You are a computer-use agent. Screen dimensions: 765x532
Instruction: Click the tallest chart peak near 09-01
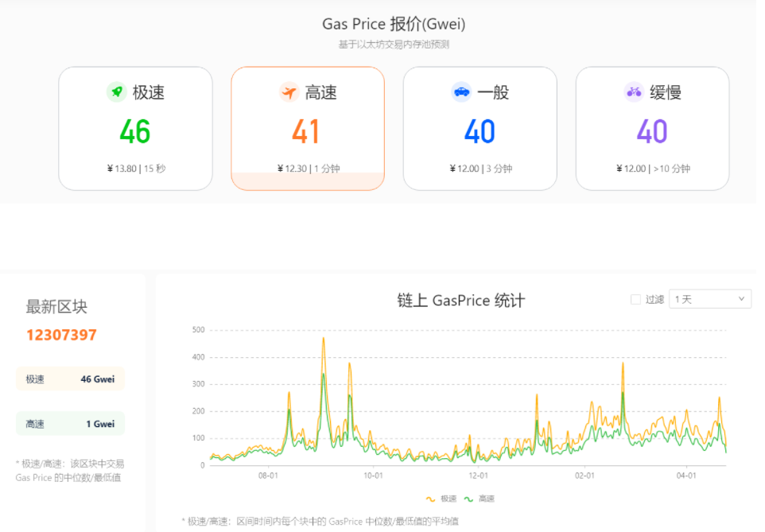[324, 339]
